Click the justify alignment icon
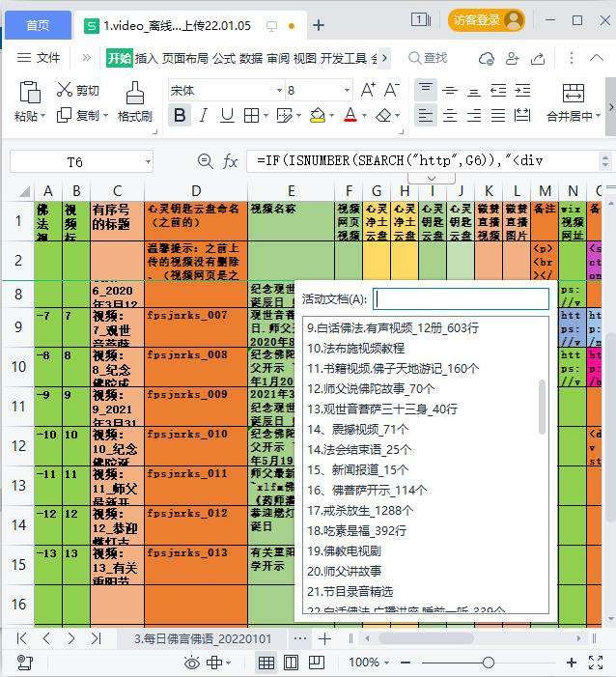 [x=498, y=115]
